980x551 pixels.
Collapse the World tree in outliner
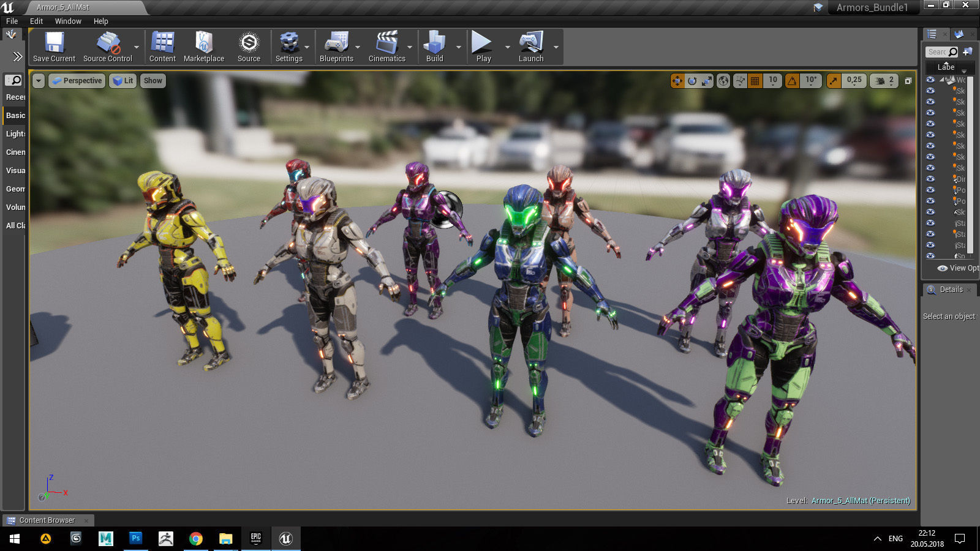click(x=942, y=80)
